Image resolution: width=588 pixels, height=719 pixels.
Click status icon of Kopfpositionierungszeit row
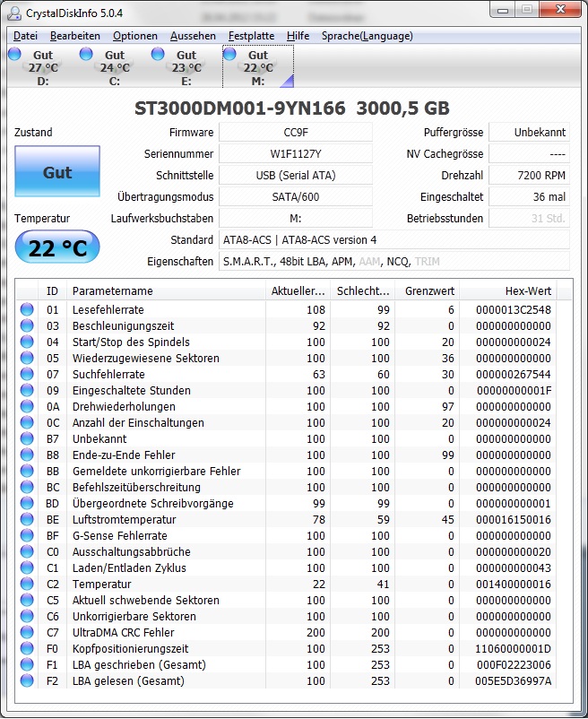pyautogui.click(x=27, y=648)
